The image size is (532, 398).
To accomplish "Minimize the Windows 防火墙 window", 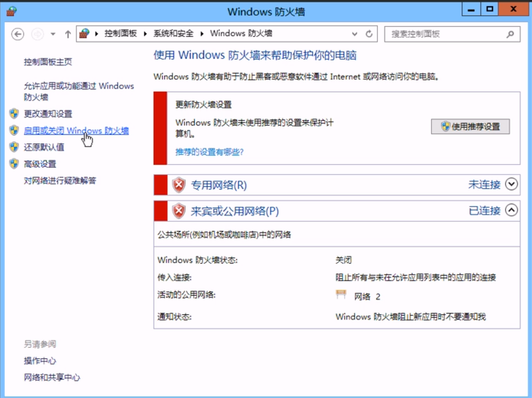I will [x=471, y=9].
